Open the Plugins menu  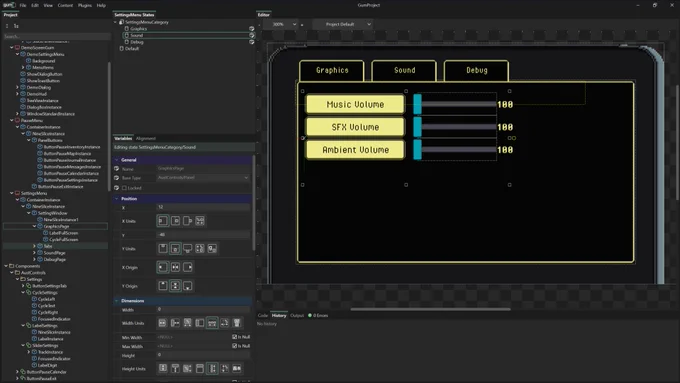tap(85, 5)
